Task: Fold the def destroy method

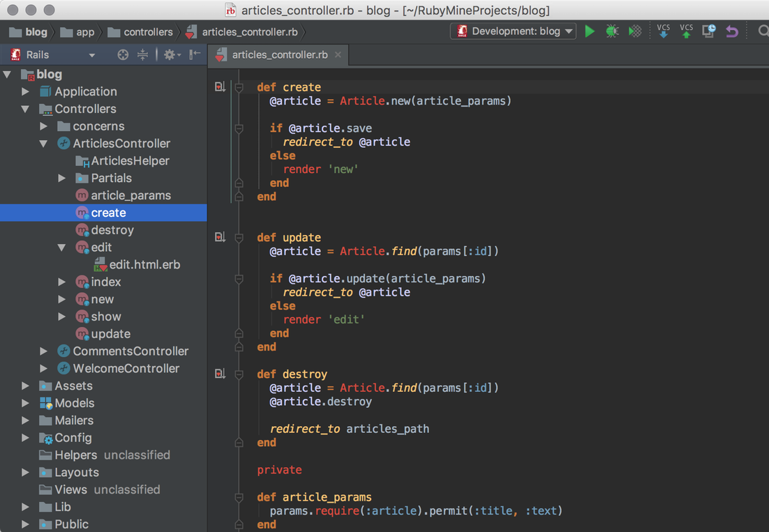Action: (x=239, y=374)
